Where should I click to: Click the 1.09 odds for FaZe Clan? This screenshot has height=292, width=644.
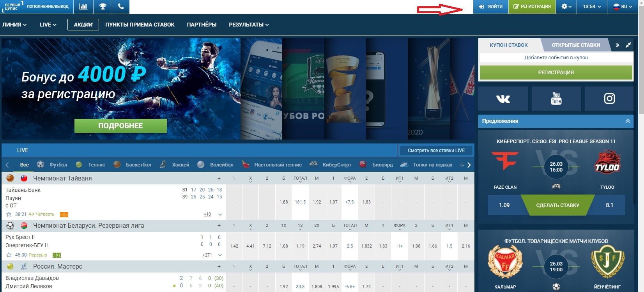[504, 205]
